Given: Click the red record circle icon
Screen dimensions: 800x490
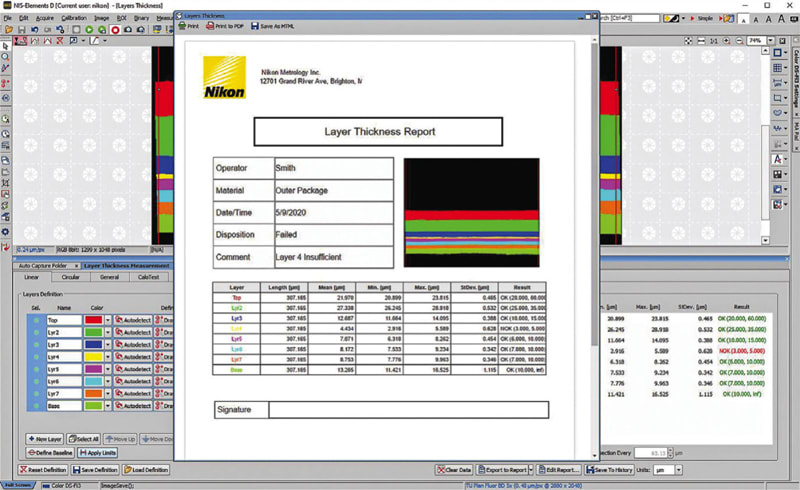Looking at the screenshot, I should [115, 30].
